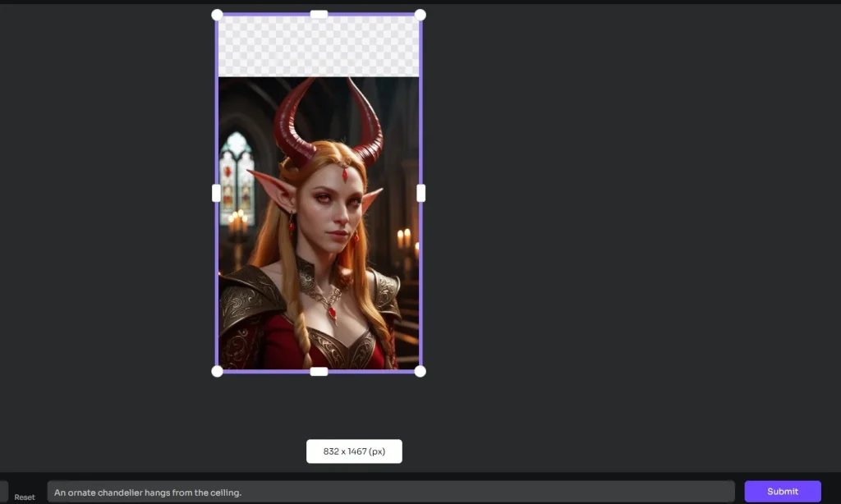
Task: Select the bottom-right corner resize handle
Action: (x=420, y=371)
